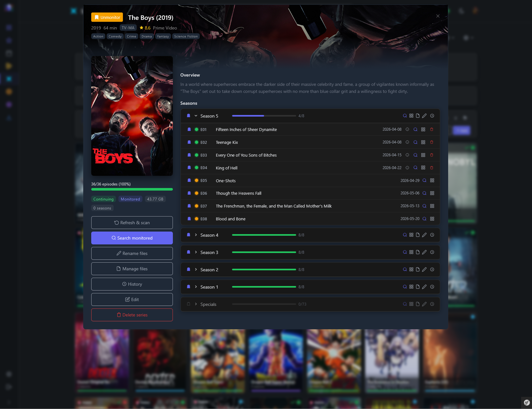Viewport: 532px width, 409px height.
Task: Open series History
Action: tap(132, 284)
